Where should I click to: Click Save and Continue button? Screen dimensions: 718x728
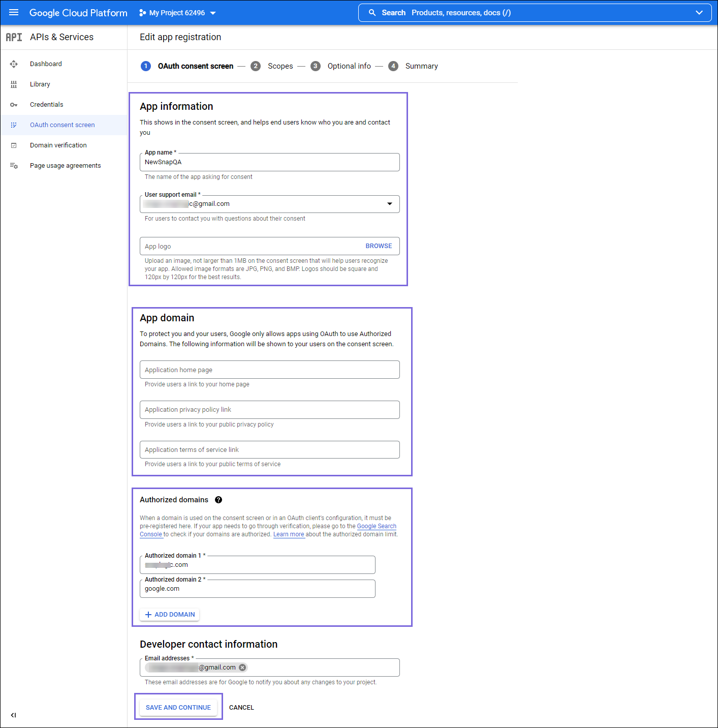[x=178, y=707]
